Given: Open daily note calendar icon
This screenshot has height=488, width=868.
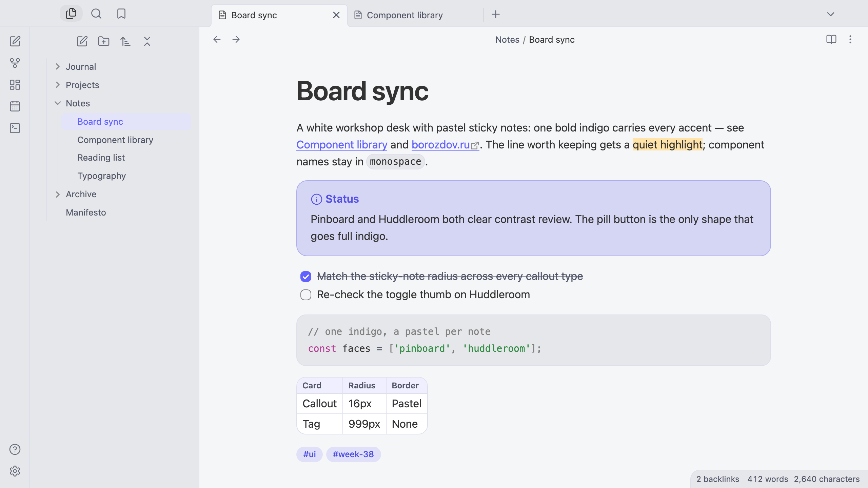Looking at the screenshot, I should click(15, 106).
